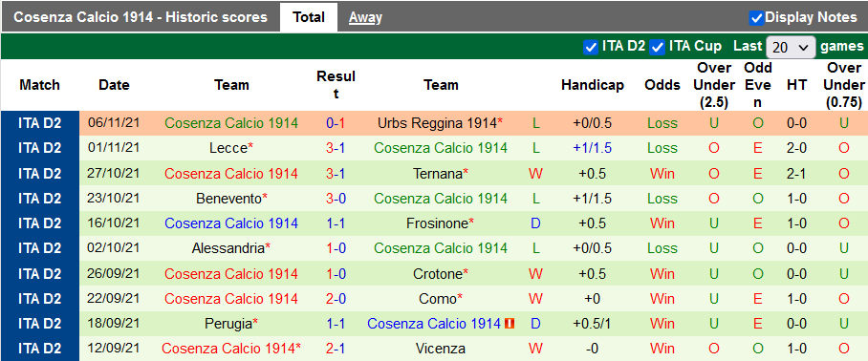Uncheck the ITA Cup filter checkbox
Screen dimensions: 868x361
point(658,48)
